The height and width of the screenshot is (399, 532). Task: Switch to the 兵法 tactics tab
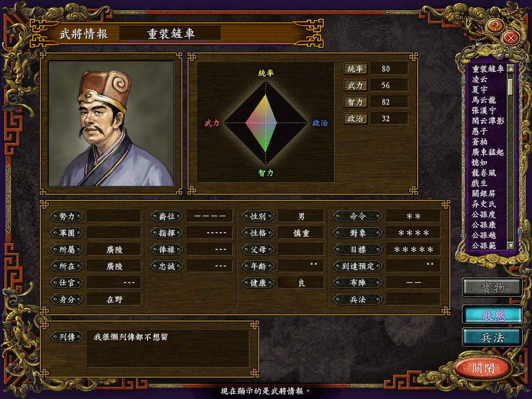[x=493, y=338]
